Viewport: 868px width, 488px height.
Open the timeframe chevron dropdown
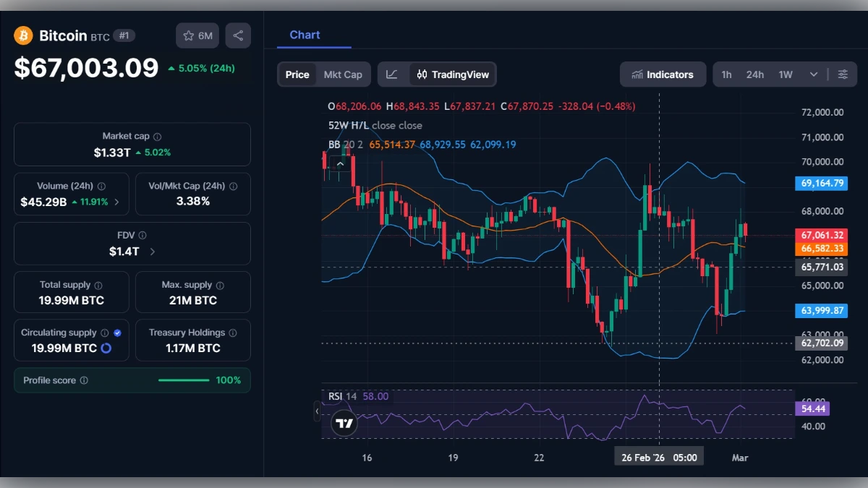[x=813, y=74]
